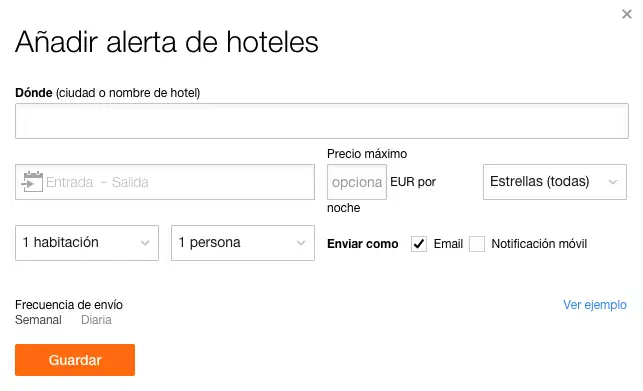This screenshot has height=391, width=643.
Task: Open the 1 persona dropdown
Action: pyautogui.click(x=243, y=243)
